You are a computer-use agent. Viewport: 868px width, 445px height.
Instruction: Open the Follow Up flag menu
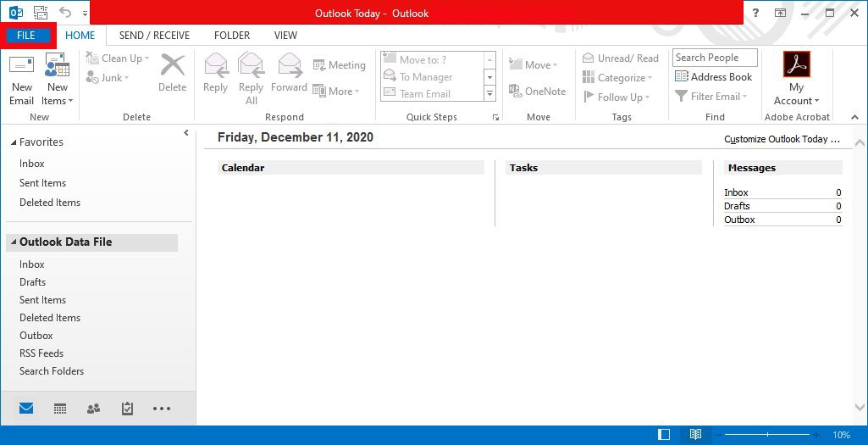click(616, 97)
